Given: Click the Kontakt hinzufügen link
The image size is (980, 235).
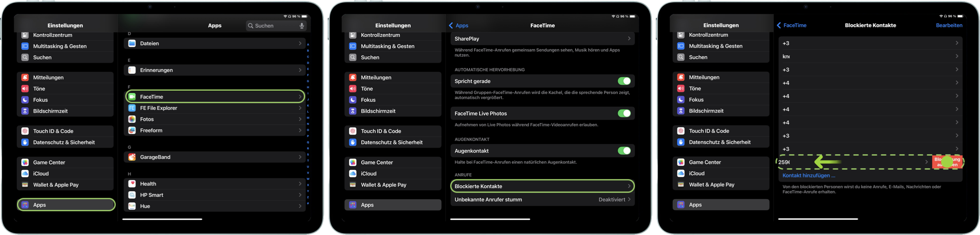Looking at the screenshot, I should tap(809, 175).
